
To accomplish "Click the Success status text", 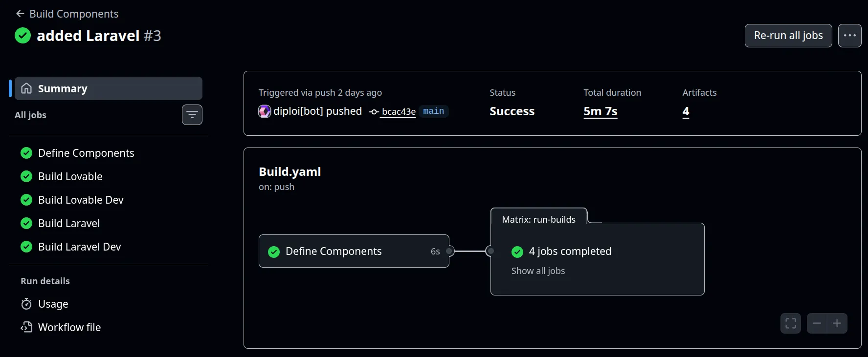I will [x=512, y=111].
